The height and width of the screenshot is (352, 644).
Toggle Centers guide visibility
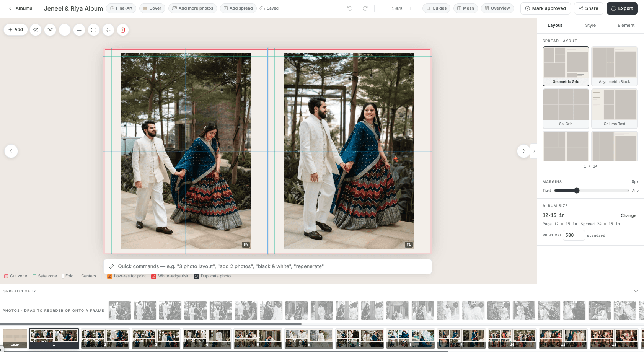[87, 276]
